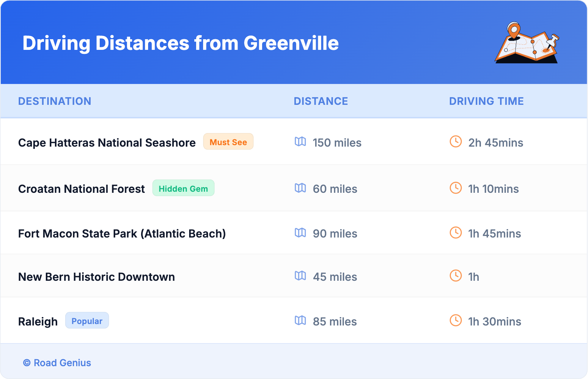Click the clock icon beside 1h 45mins
Viewport: 588px width, 379px height.
click(456, 233)
